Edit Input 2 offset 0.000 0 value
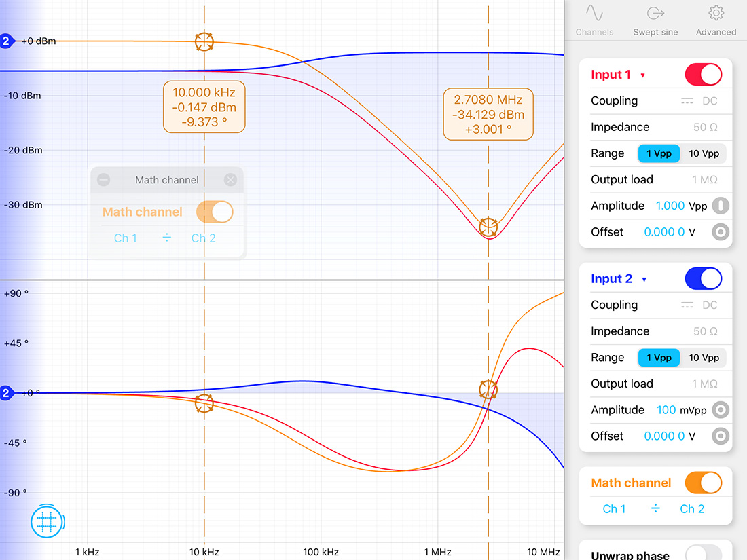The height and width of the screenshot is (560, 747). (664, 436)
